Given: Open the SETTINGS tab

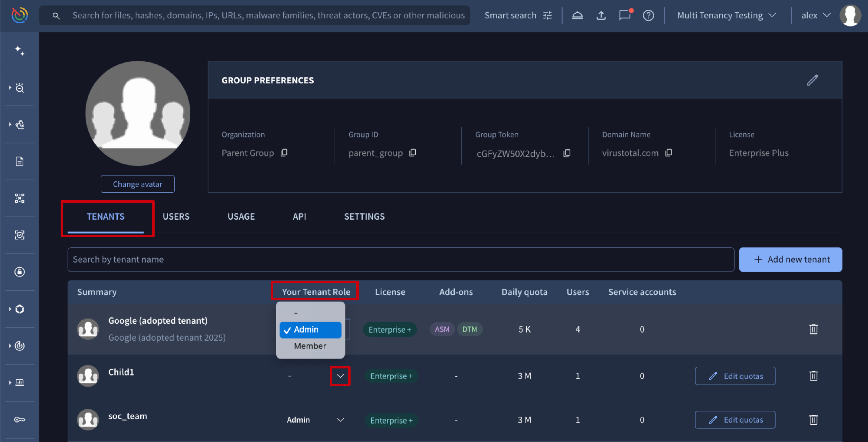Looking at the screenshot, I should (364, 216).
